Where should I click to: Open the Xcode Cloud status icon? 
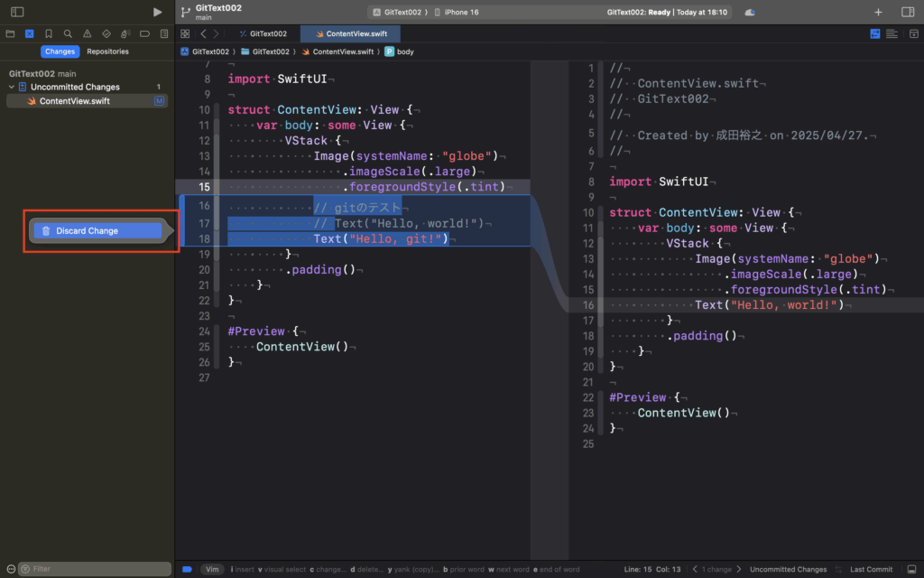click(x=750, y=12)
